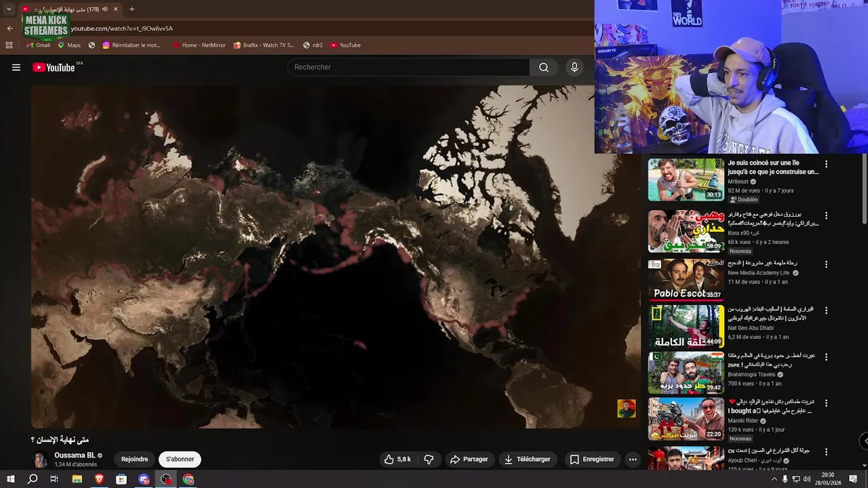The height and width of the screenshot is (488, 868).
Task: Open options menu for Ayoub Cheri video
Action: (x=826, y=451)
